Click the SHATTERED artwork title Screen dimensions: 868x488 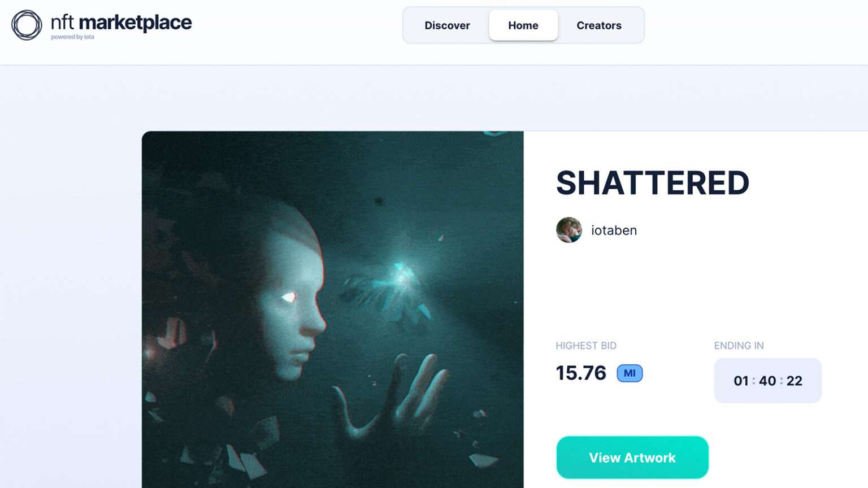[x=653, y=183]
